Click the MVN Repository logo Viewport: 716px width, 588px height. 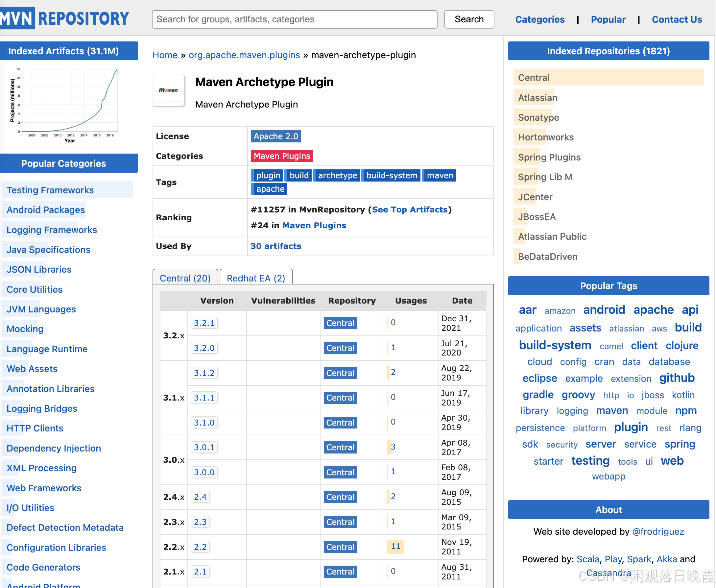tap(64, 18)
